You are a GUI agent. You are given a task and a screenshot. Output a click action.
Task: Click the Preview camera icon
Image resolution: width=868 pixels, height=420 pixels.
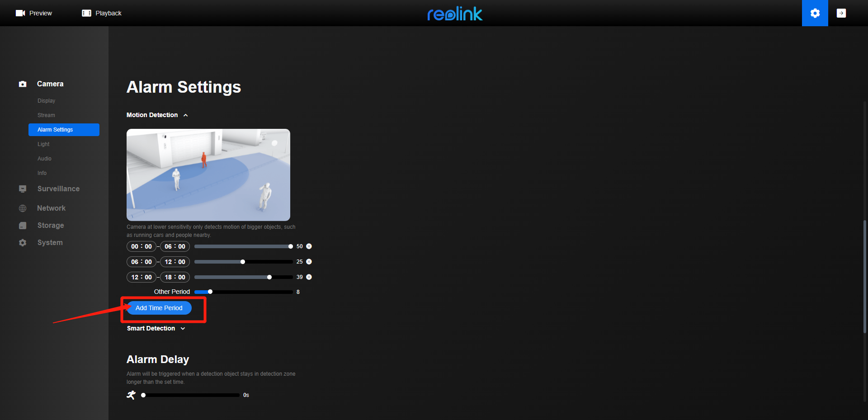click(20, 13)
